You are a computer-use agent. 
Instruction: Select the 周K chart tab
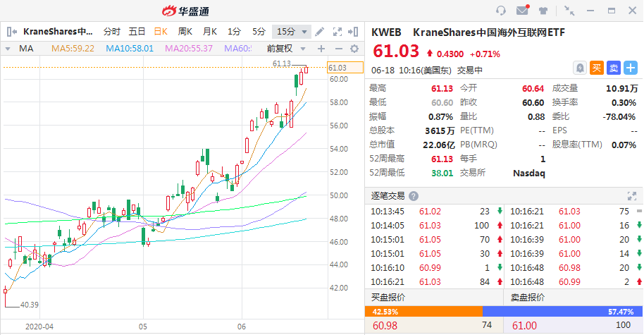(185, 32)
